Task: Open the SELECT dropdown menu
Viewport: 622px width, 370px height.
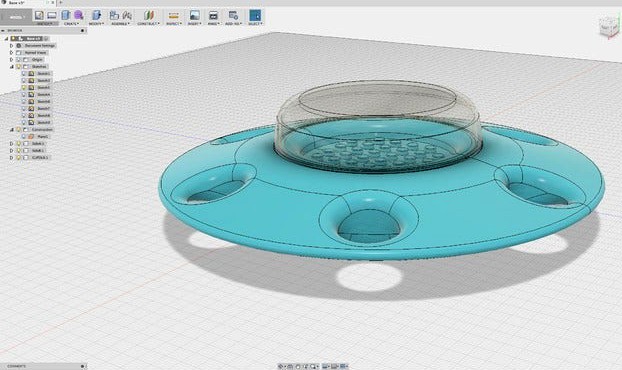Action: [x=255, y=24]
